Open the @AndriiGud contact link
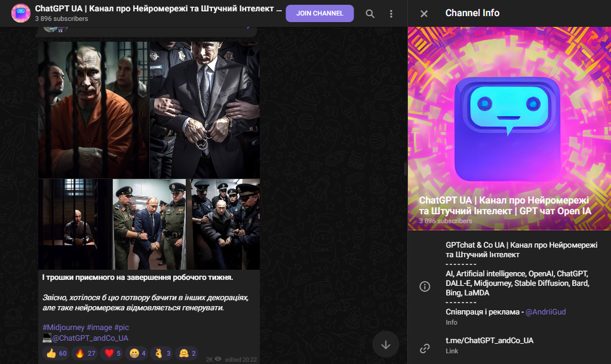This screenshot has height=364, width=611. pyautogui.click(x=545, y=311)
